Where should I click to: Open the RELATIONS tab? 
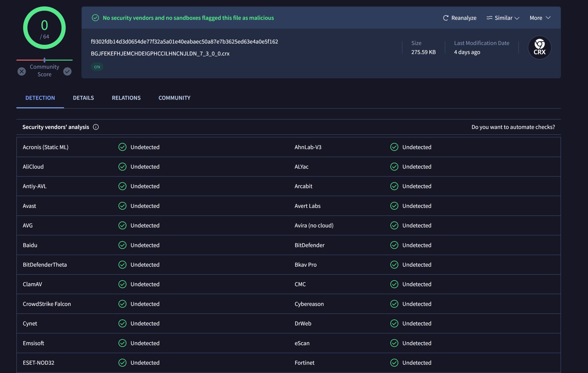126,98
